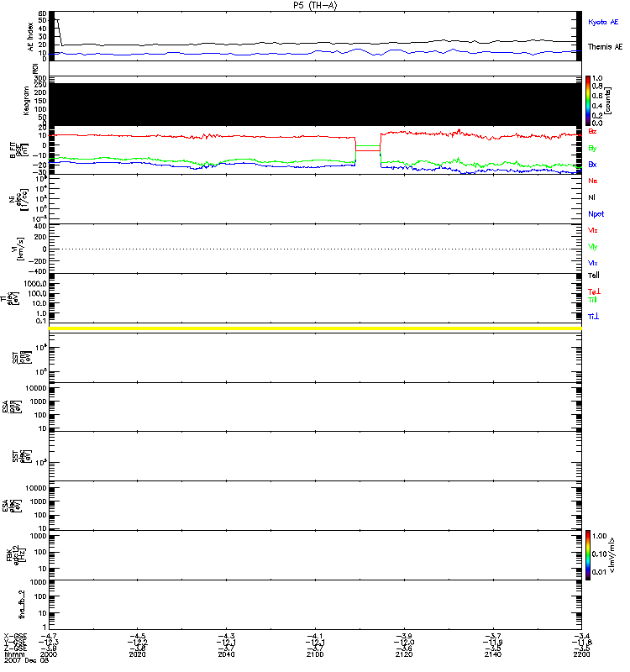630x672 pixels.
Task: Click the 300 tick on Keogram axis
Action: point(40,78)
